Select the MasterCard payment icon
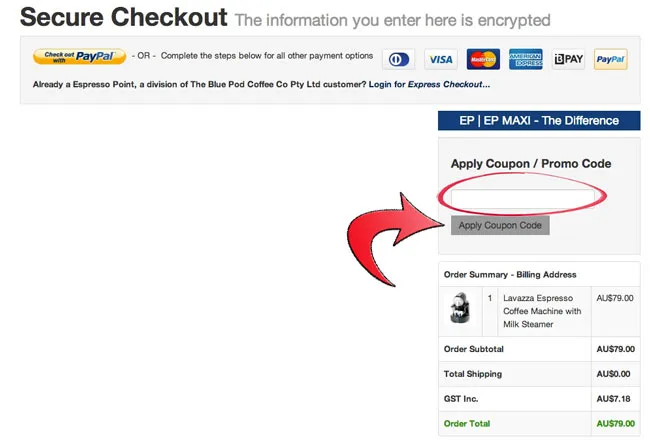 click(483, 59)
